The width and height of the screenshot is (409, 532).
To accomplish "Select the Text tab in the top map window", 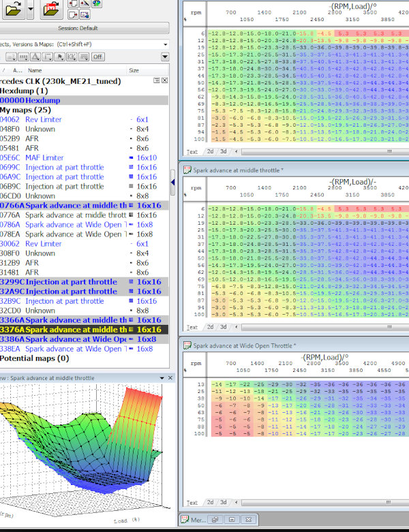I will (x=192, y=152).
